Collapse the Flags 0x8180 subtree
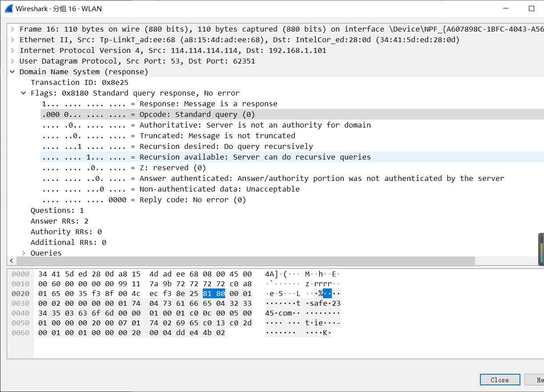 click(x=24, y=93)
